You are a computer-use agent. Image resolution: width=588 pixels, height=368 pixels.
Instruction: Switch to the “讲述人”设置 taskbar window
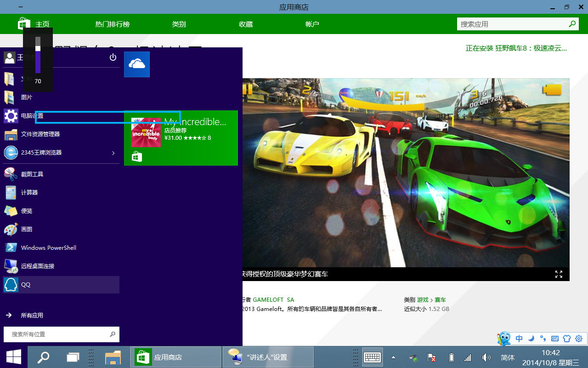[268, 357]
